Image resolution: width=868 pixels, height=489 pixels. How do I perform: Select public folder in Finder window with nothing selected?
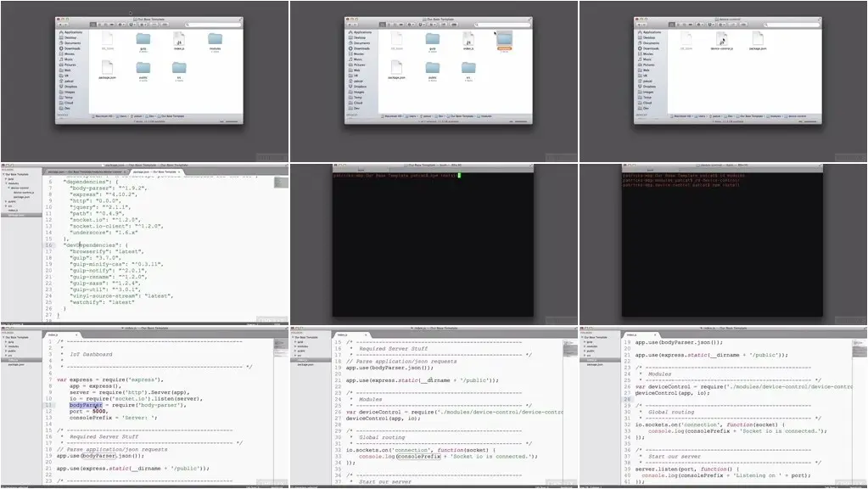(143, 70)
